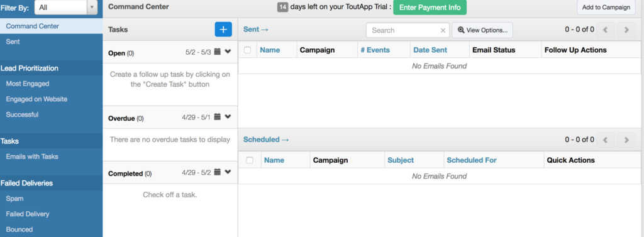Clear the search box with X icon
Image resolution: width=644 pixels, height=237 pixels.
pyautogui.click(x=443, y=30)
